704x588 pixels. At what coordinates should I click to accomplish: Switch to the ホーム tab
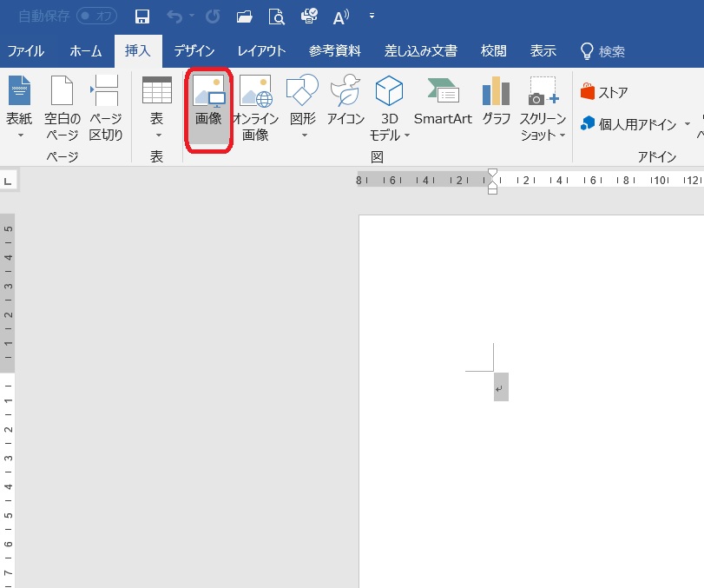tap(85, 51)
